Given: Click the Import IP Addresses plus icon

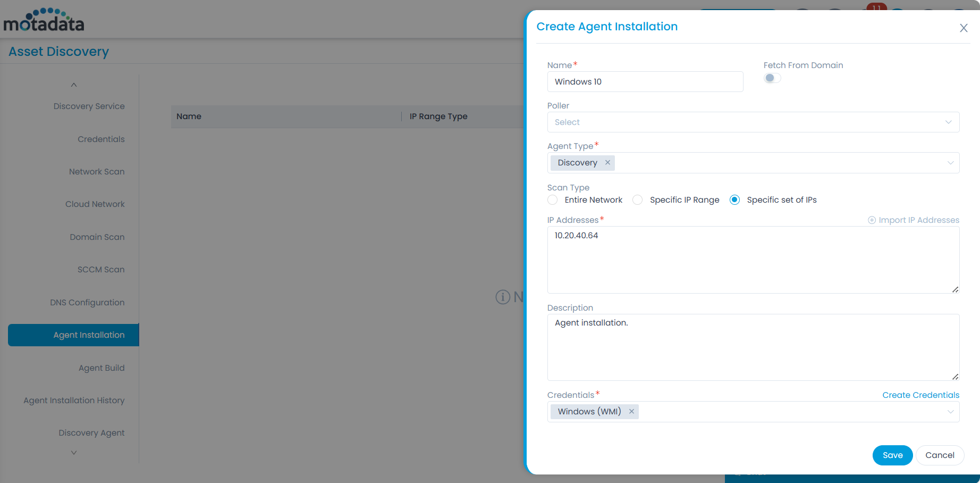Looking at the screenshot, I should [x=872, y=220].
